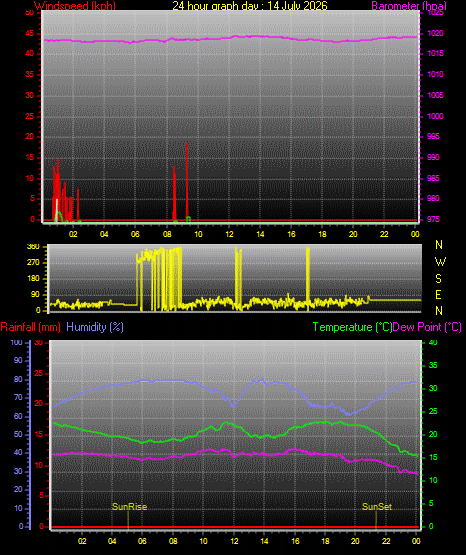Click the "180" wind direction axis value
Viewport: 466px width, 555px height.
[x=33, y=279]
